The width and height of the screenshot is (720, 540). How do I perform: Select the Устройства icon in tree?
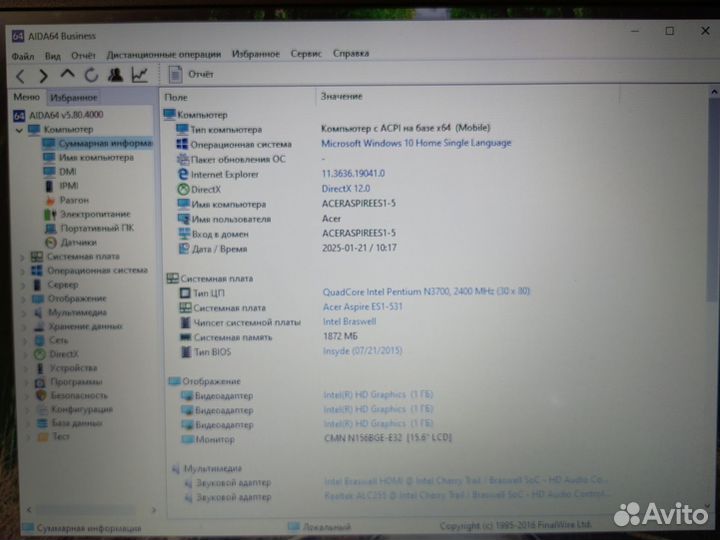pos(40,368)
